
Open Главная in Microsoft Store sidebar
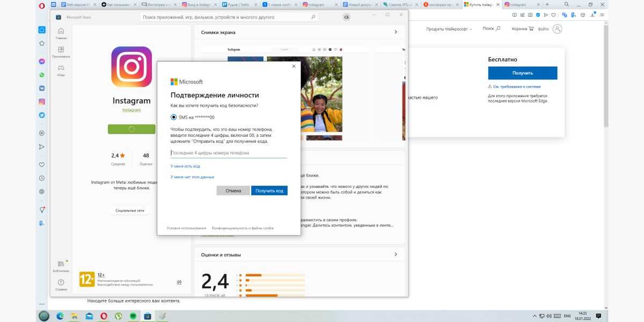(61, 33)
